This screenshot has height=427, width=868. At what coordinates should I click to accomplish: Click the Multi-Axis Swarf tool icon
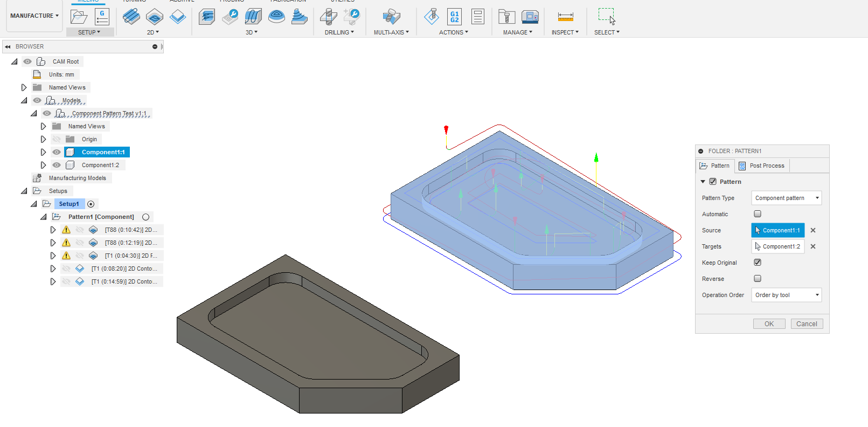(392, 17)
